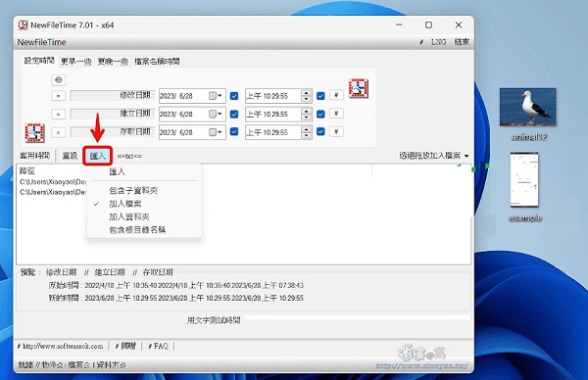588x380 pixels.
Task: Choose 加入資料夾 from the popup menu
Action: 144,216
